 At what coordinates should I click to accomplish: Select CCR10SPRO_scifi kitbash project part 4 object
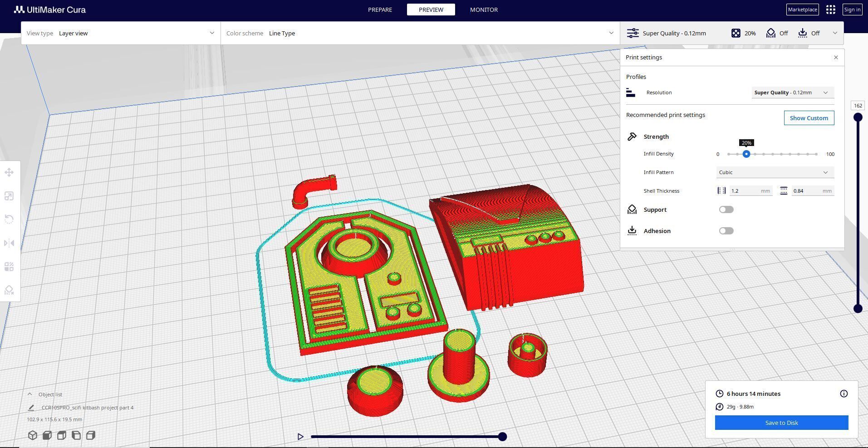point(88,408)
